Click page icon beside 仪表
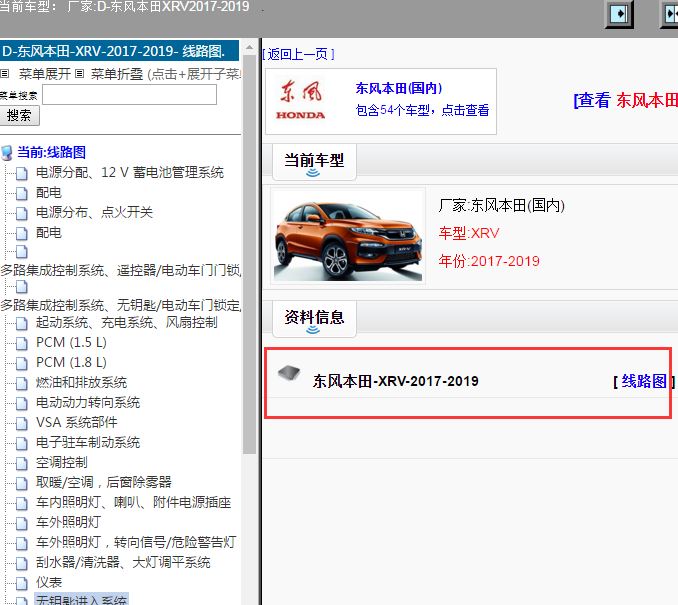 (x=22, y=583)
